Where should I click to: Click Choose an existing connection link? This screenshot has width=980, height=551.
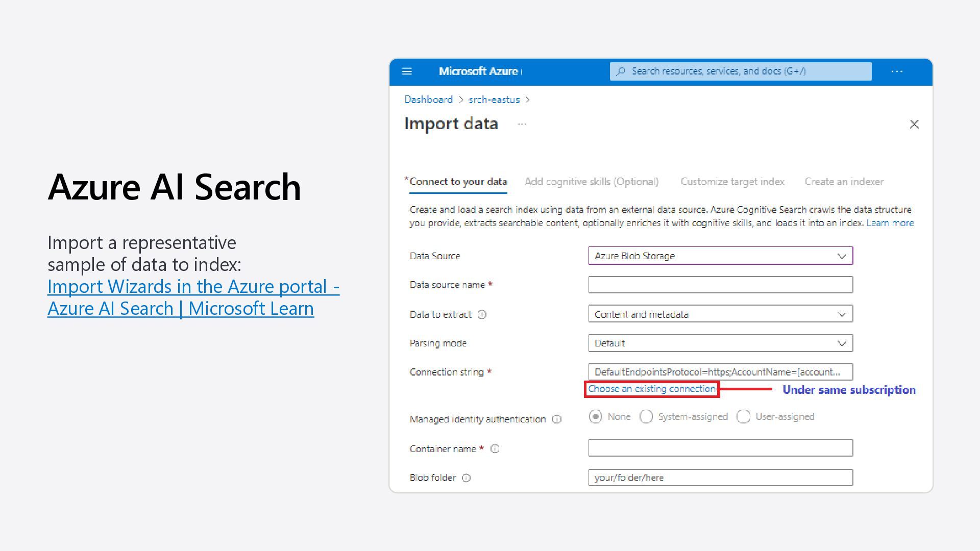(x=651, y=389)
